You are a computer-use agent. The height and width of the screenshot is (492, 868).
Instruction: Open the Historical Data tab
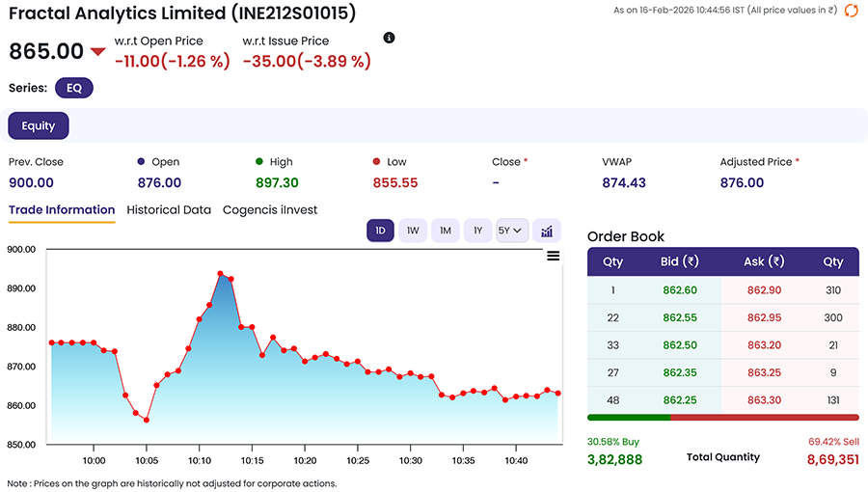coord(169,210)
